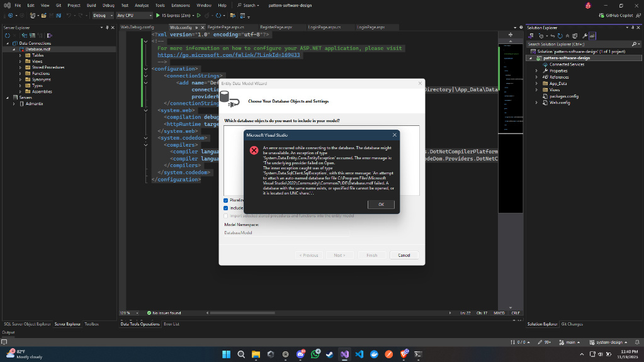Image resolution: width=644 pixels, height=362 pixels.
Task: Collapse the Database.mdf connection node
Action: (x=14, y=49)
